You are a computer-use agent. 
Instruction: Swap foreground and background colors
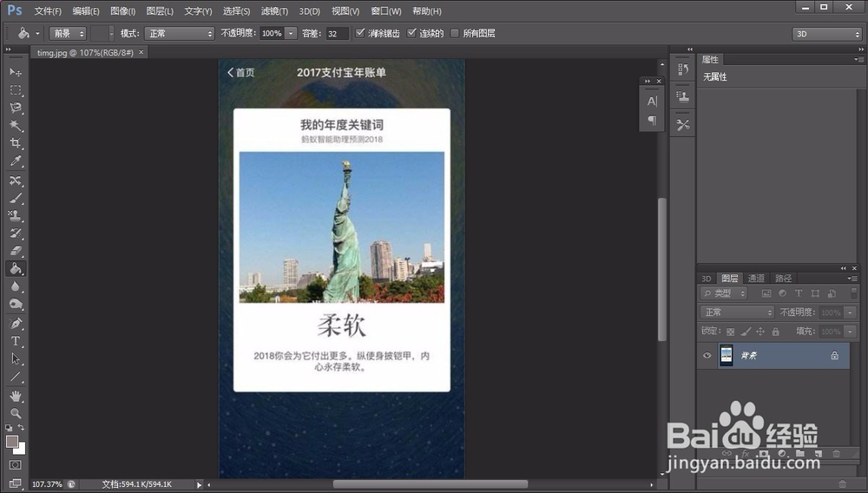pyautogui.click(x=21, y=427)
